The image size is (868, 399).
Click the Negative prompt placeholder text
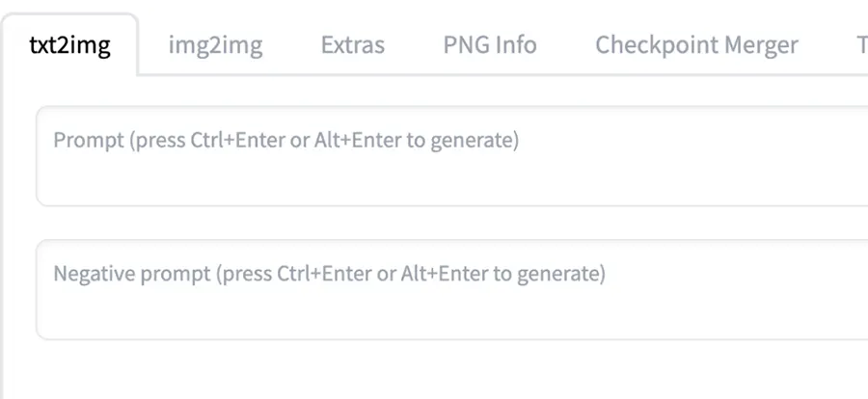point(329,274)
